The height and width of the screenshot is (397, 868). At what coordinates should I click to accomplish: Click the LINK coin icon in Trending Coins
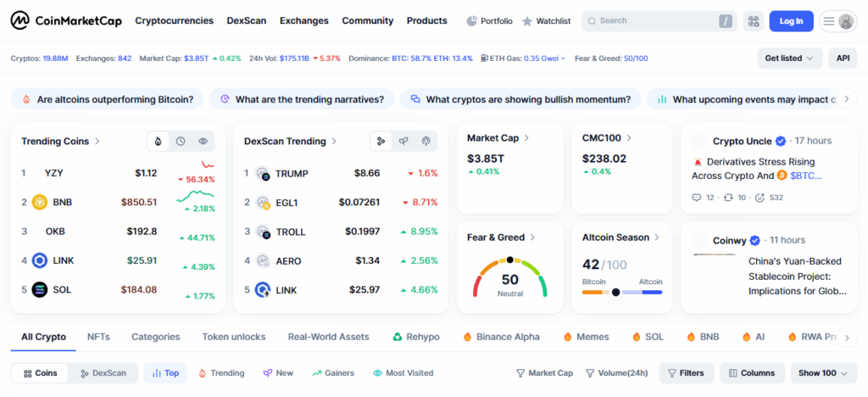tap(39, 260)
